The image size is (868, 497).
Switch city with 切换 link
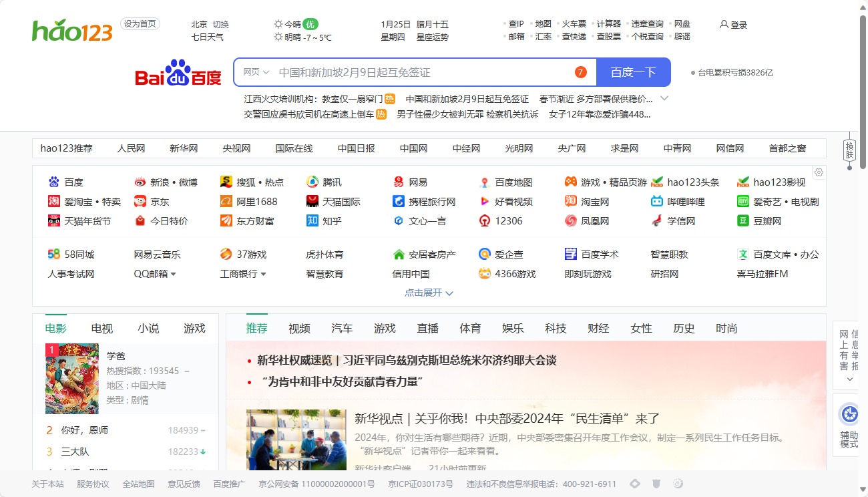point(220,24)
